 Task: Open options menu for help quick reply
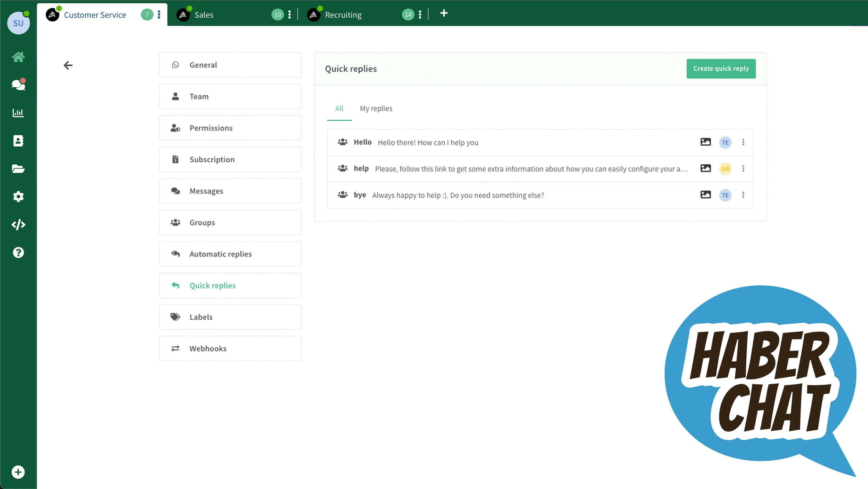(743, 168)
